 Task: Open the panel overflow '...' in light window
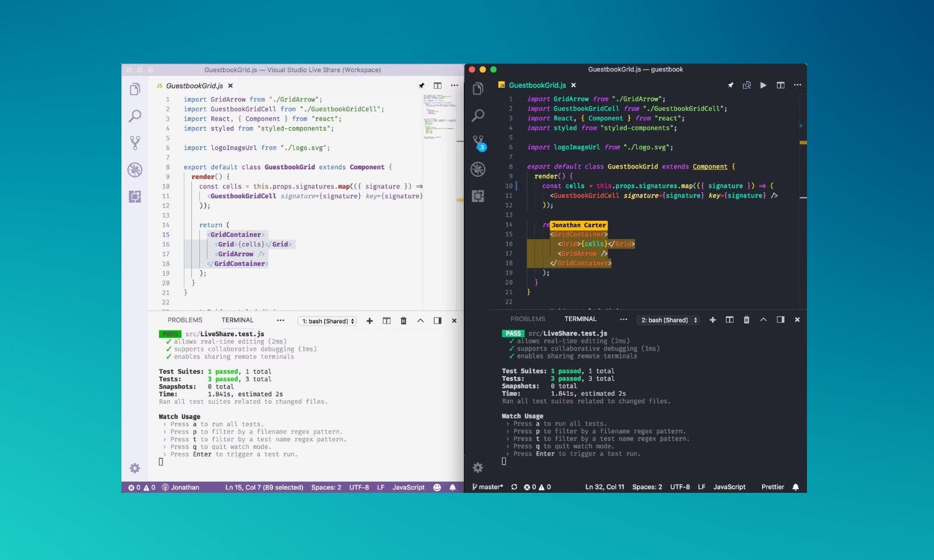pyautogui.click(x=281, y=320)
